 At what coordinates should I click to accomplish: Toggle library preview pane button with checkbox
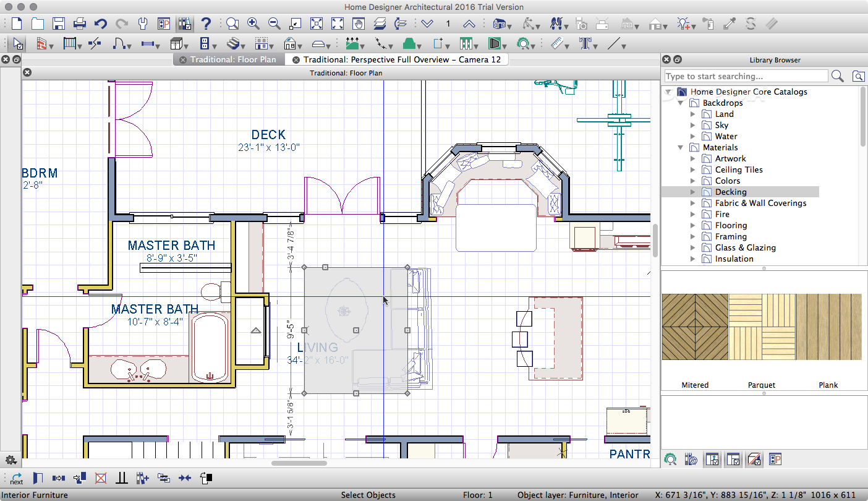[x=712, y=460]
